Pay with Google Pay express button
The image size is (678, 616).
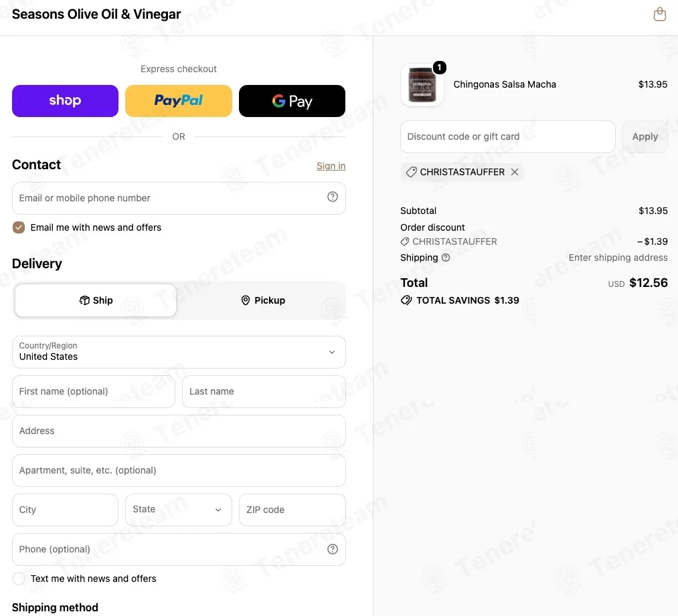pos(292,100)
